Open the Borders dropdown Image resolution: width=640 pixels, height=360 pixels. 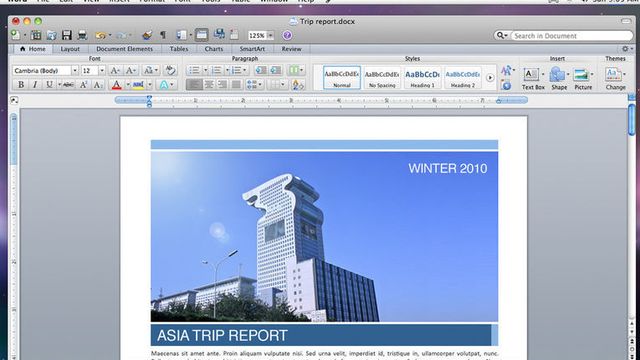pyautogui.click(x=278, y=84)
